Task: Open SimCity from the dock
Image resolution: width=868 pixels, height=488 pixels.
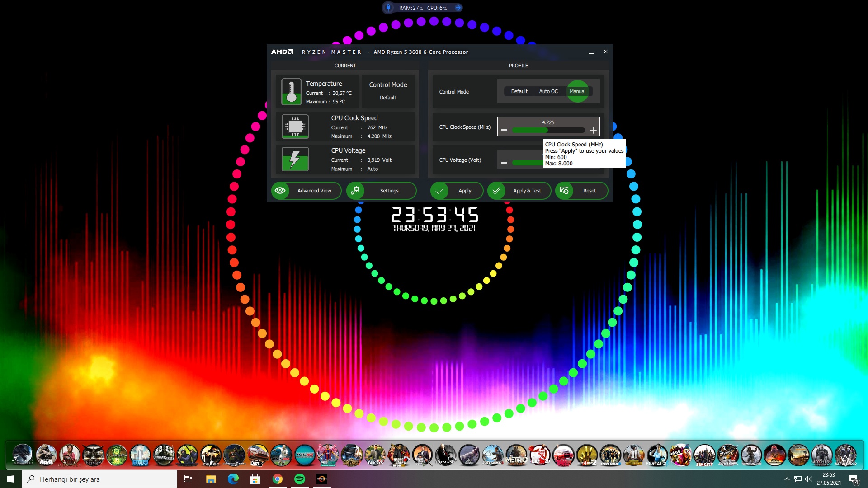Action: [x=704, y=455]
